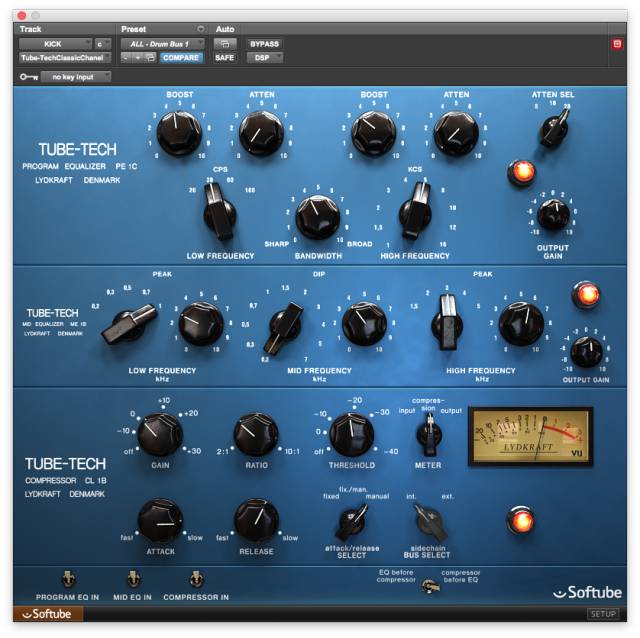
Task: Click the ATTEN SEL rotary switch
Action: click(x=554, y=128)
